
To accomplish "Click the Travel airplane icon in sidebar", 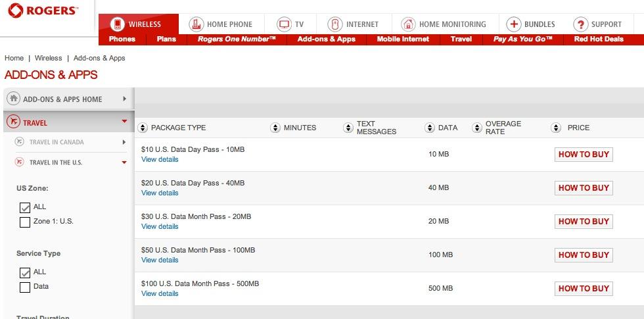I will [x=14, y=122].
